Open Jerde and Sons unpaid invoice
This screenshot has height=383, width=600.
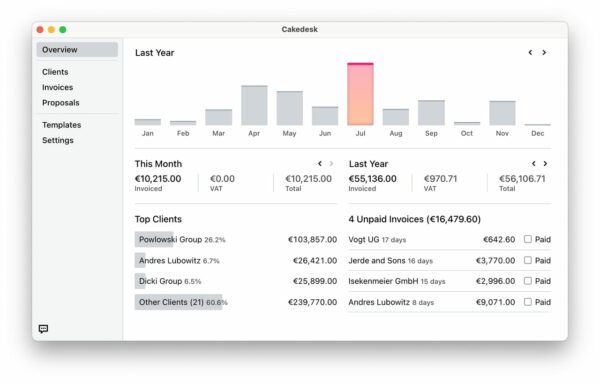click(x=450, y=261)
